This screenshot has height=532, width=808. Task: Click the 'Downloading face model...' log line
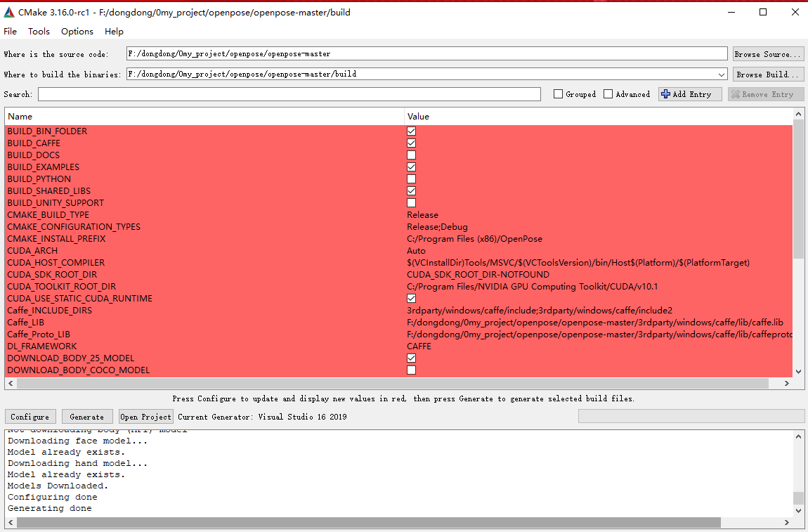[77, 441]
